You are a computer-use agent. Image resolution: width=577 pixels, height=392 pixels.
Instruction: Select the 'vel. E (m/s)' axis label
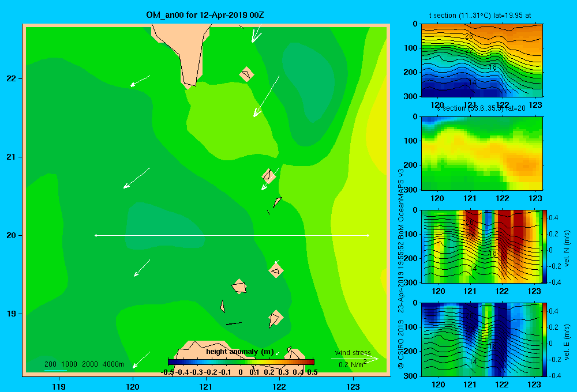(567, 342)
